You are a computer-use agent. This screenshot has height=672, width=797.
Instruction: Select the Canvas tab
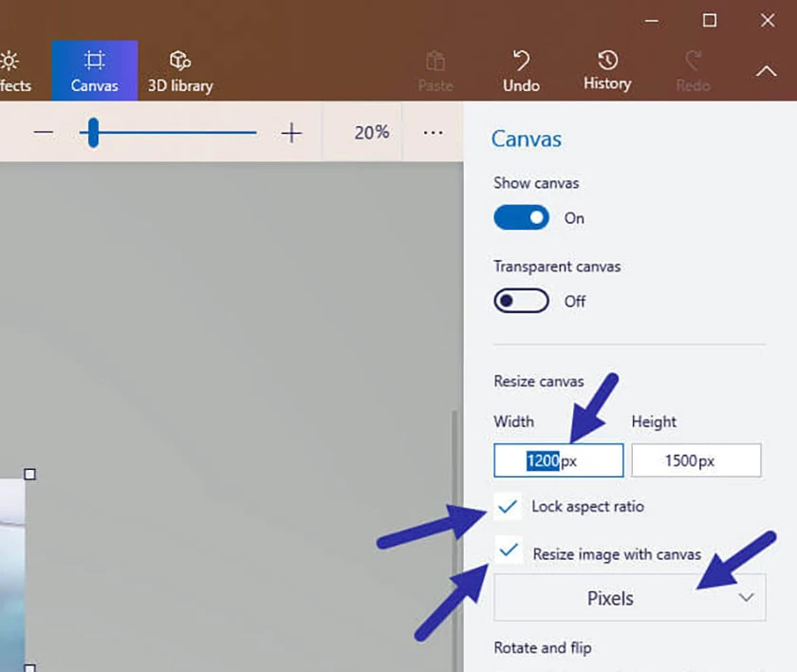point(95,71)
